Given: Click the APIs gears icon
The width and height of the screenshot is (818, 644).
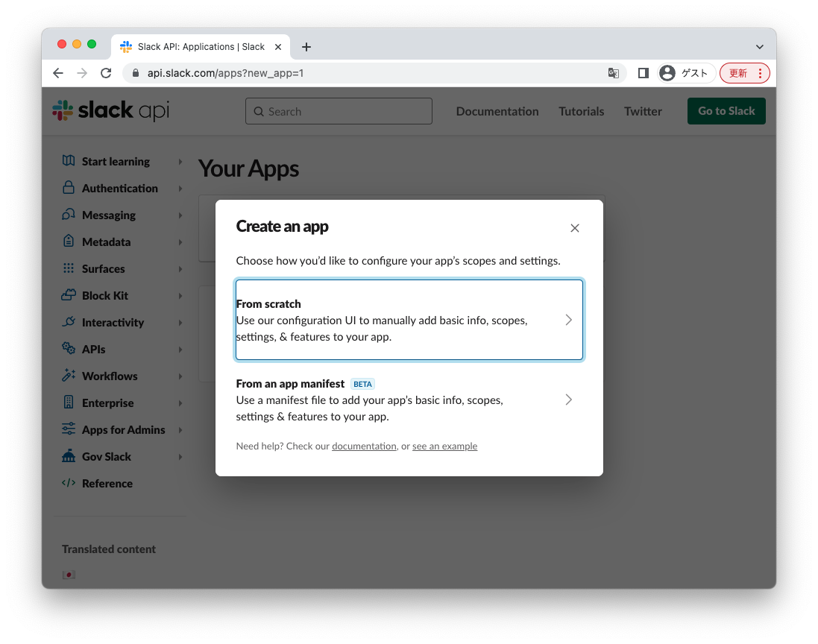Looking at the screenshot, I should pos(69,348).
